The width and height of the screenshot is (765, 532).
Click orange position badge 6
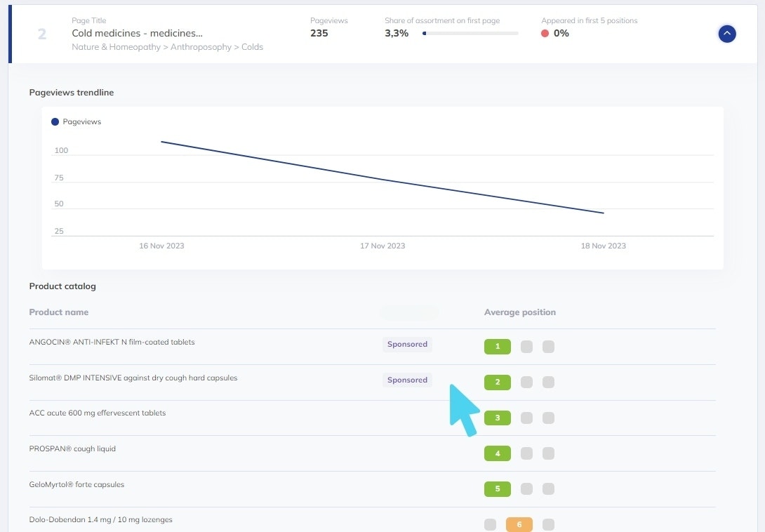pos(519,524)
